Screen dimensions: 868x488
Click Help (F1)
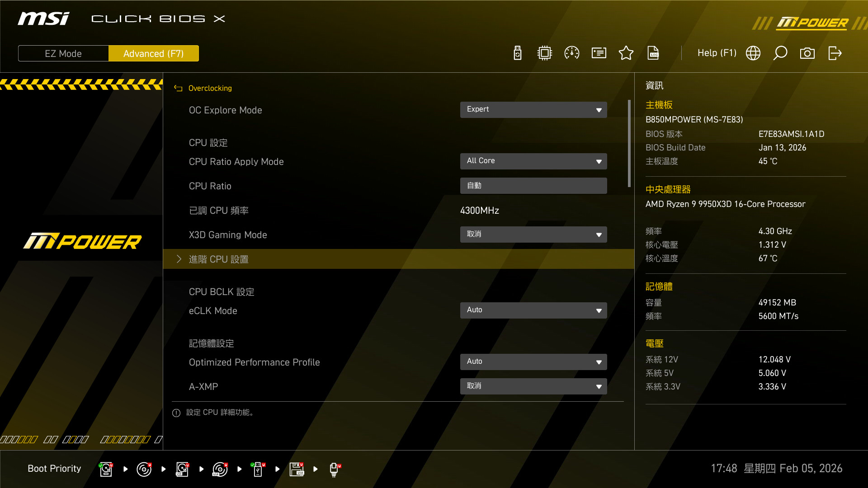(x=717, y=53)
